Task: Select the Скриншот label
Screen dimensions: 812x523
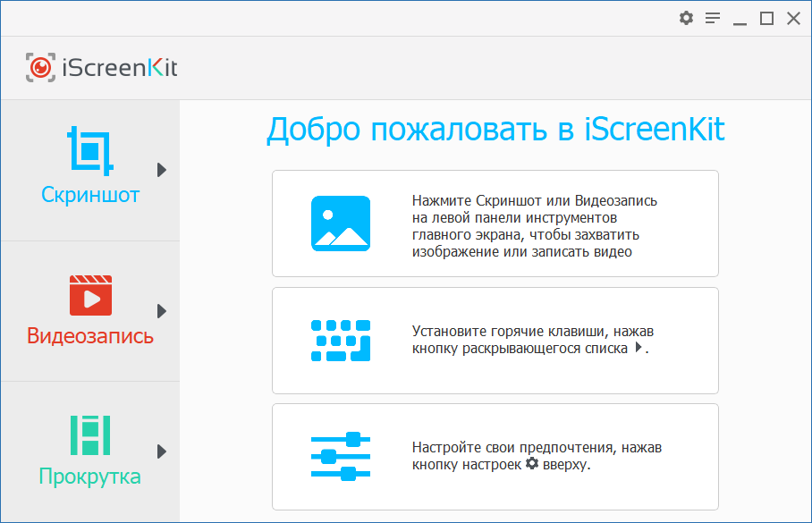Action: [x=90, y=195]
